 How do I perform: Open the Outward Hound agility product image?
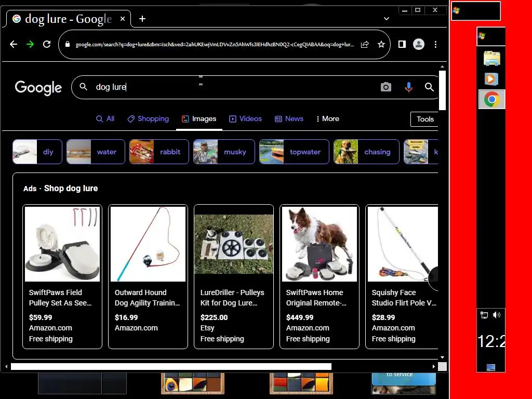point(148,244)
